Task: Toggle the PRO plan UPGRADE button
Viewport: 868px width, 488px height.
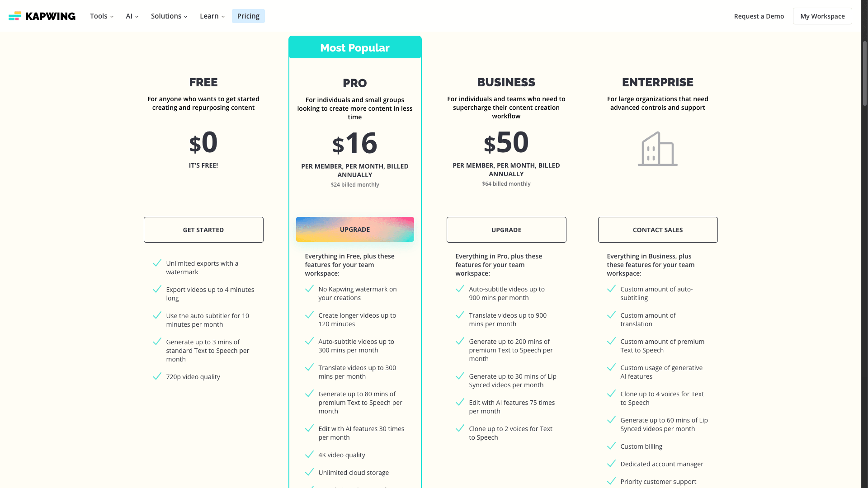Action: tap(355, 229)
